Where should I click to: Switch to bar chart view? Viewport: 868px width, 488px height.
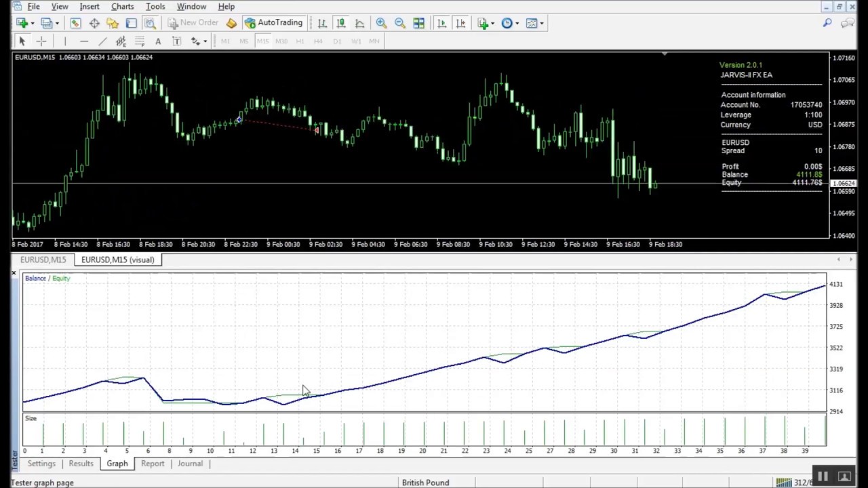322,23
